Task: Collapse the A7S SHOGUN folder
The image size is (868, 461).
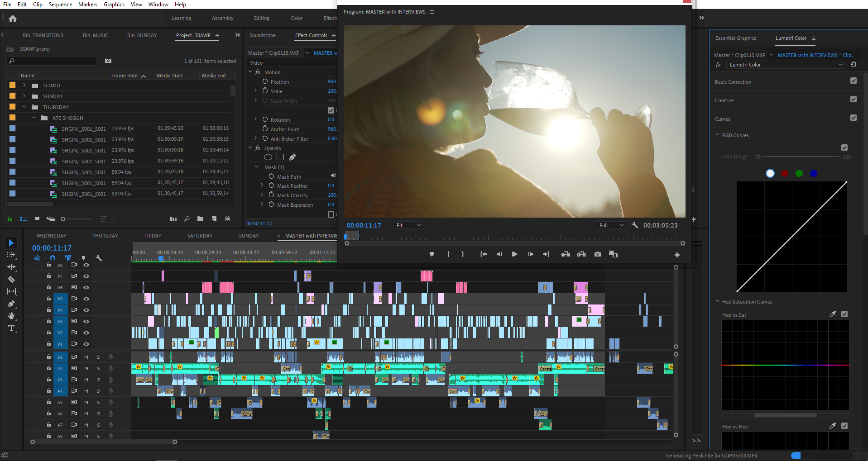Action: coord(34,118)
